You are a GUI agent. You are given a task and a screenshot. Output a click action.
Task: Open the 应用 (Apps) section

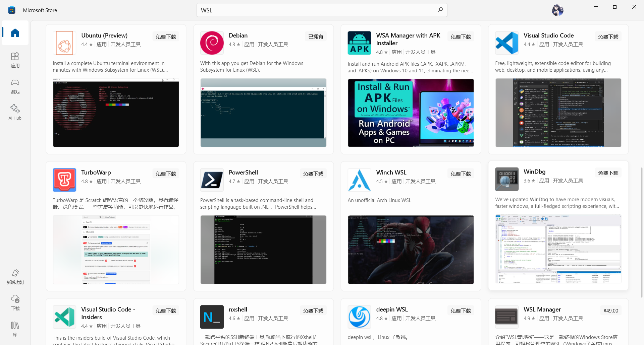15,60
